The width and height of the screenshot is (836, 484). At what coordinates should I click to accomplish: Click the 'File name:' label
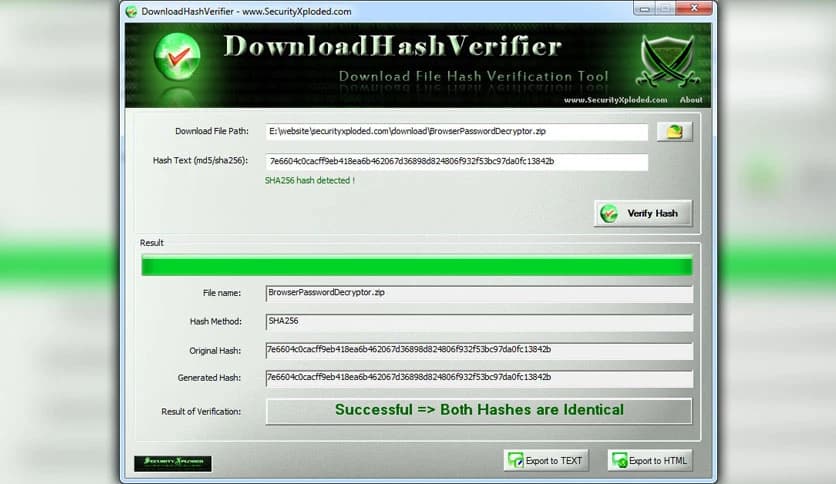[x=222, y=293]
